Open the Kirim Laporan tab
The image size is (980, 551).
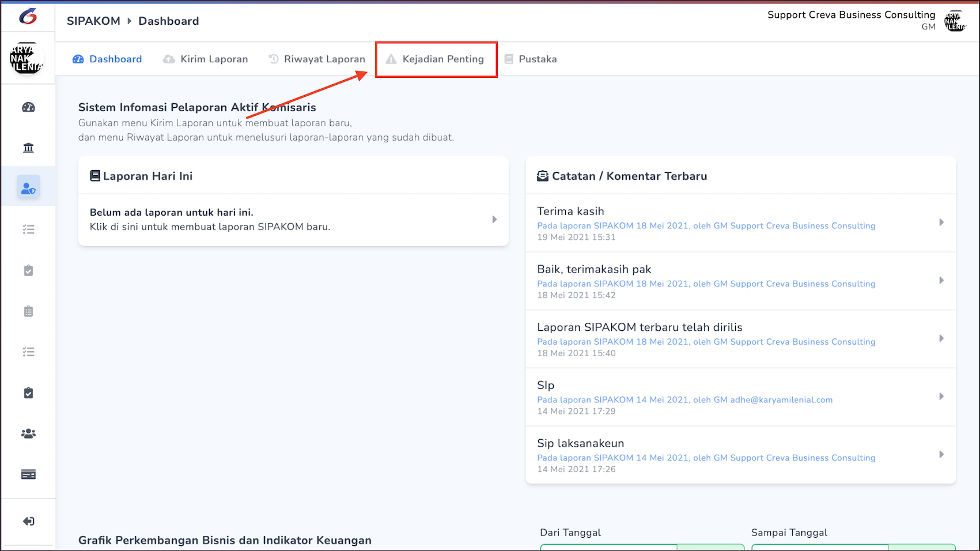click(206, 59)
